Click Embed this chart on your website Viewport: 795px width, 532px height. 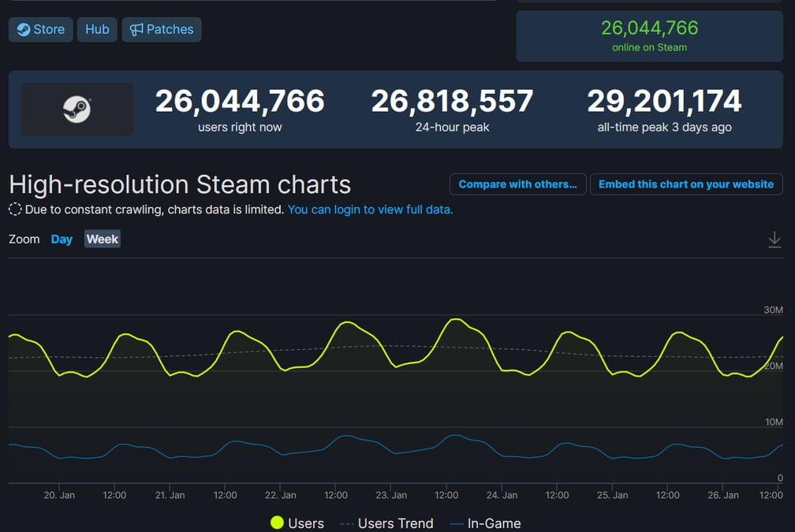[x=686, y=184]
